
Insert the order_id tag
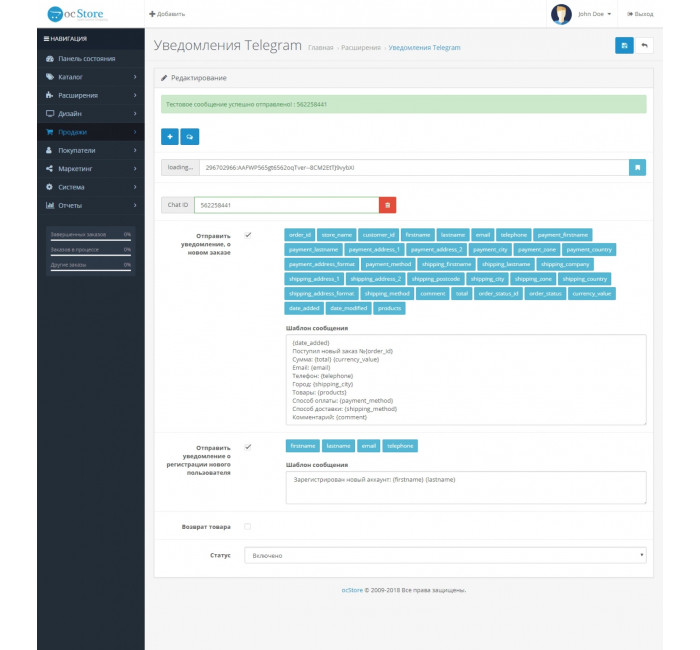tap(300, 235)
